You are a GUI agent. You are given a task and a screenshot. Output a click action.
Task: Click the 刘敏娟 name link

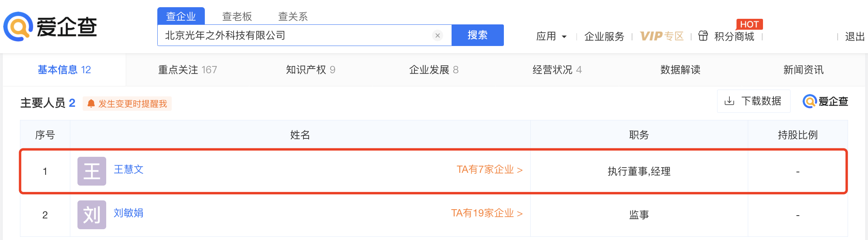click(129, 213)
